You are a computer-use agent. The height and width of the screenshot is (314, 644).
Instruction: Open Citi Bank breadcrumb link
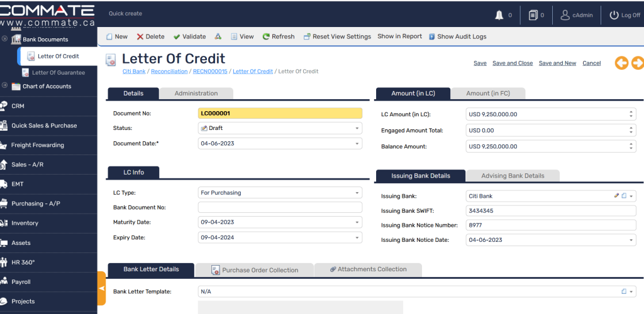(134, 72)
